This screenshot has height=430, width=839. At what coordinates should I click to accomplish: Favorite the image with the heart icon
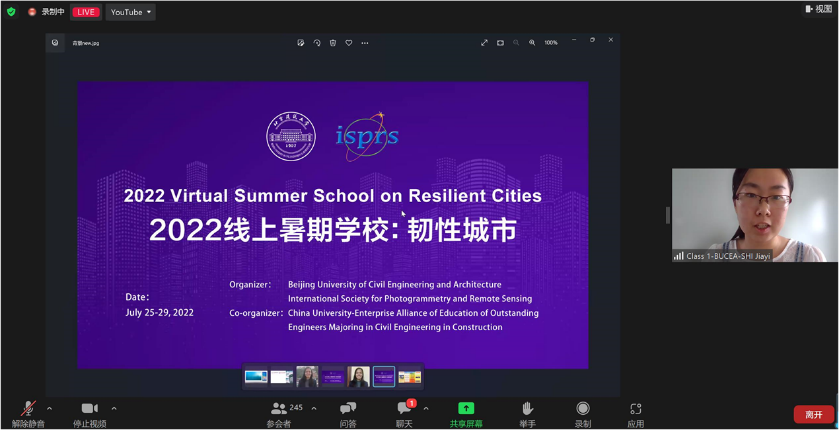pos(348,43)
